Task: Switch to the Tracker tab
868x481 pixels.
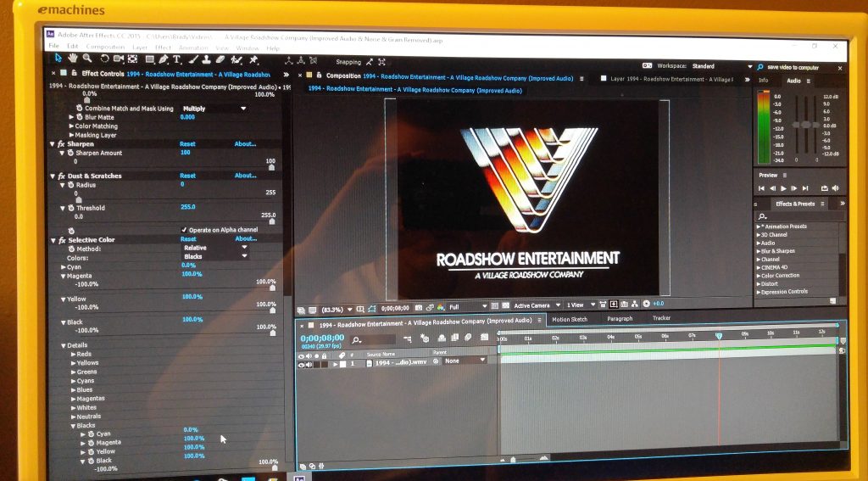Action: coord(661,318)
